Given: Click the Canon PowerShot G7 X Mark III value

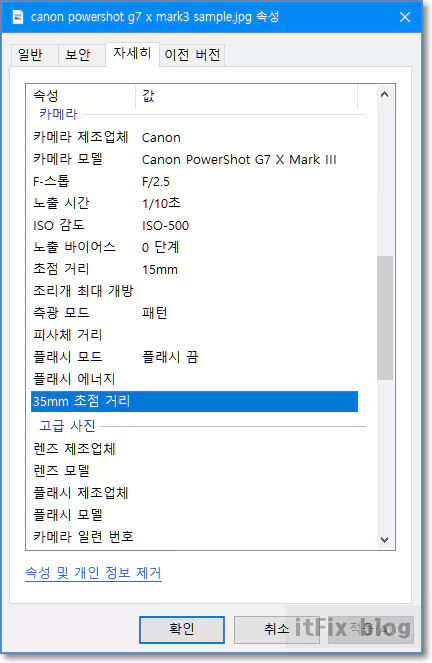Looking at the screenshot, I should (x=239, y=160).
